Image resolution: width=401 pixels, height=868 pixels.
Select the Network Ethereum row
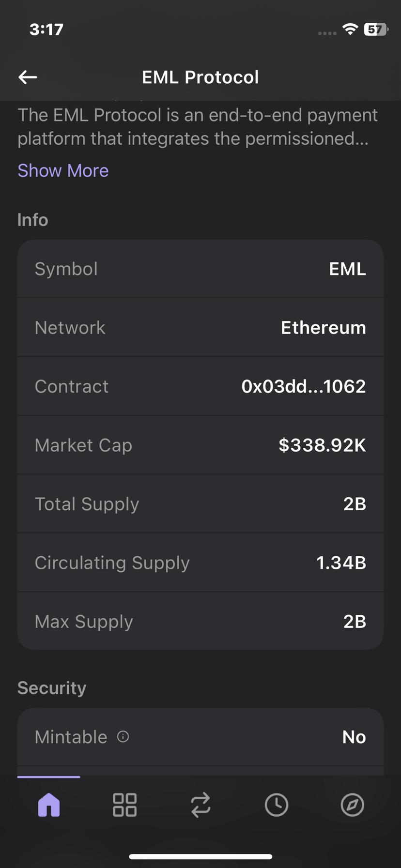(200, 328)
